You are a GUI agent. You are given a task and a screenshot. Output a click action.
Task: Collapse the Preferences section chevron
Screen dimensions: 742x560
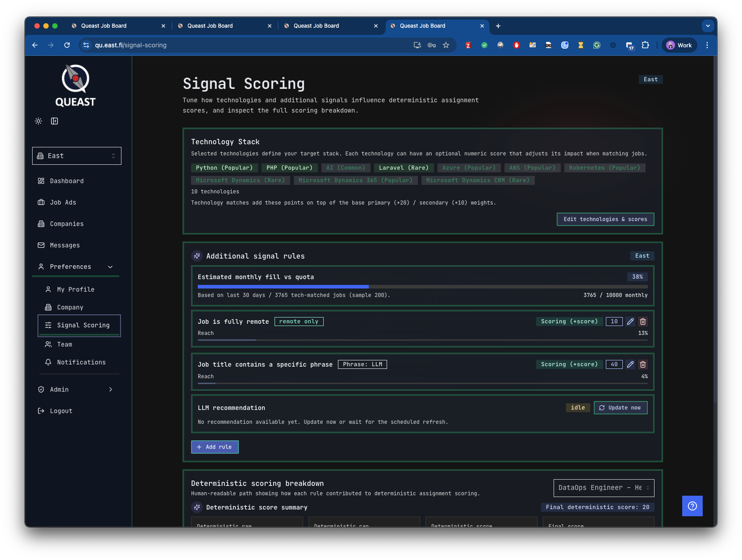110,267
